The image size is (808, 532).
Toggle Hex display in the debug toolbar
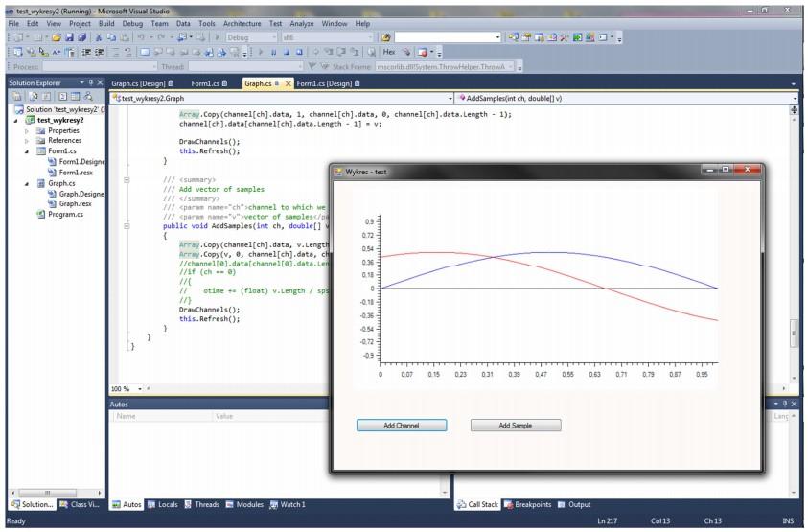tap(389, 52)
